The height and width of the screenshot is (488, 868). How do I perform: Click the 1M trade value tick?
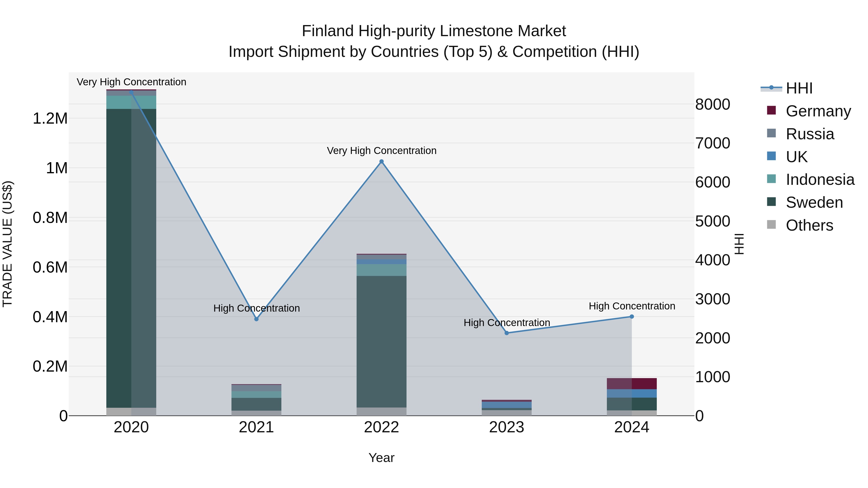[x=57, y=168]
